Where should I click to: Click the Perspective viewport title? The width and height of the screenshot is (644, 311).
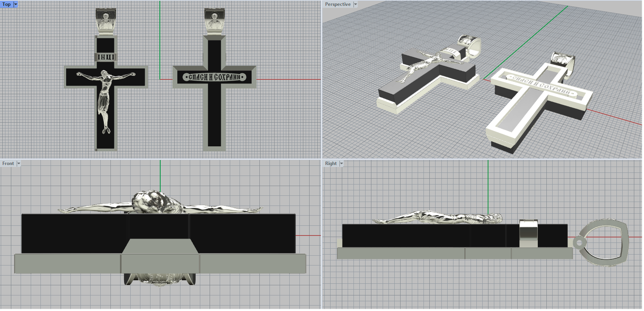337,4
